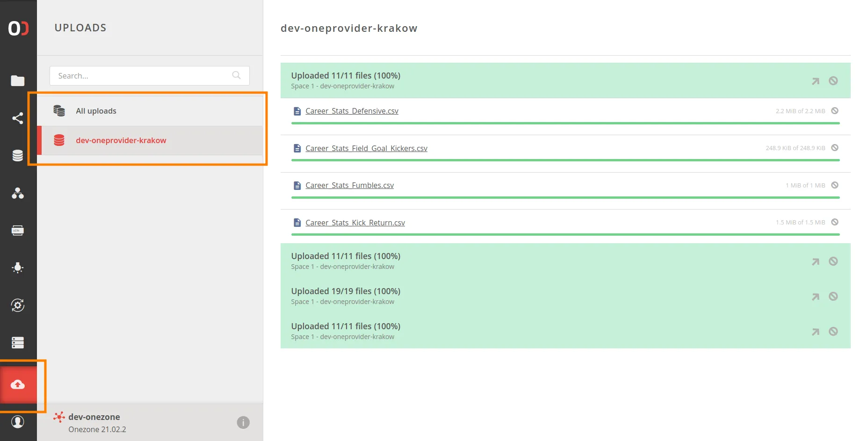The image size is (868, 441).
Task: Open the Tokens icon in sidebar
Action: point(18,231)
